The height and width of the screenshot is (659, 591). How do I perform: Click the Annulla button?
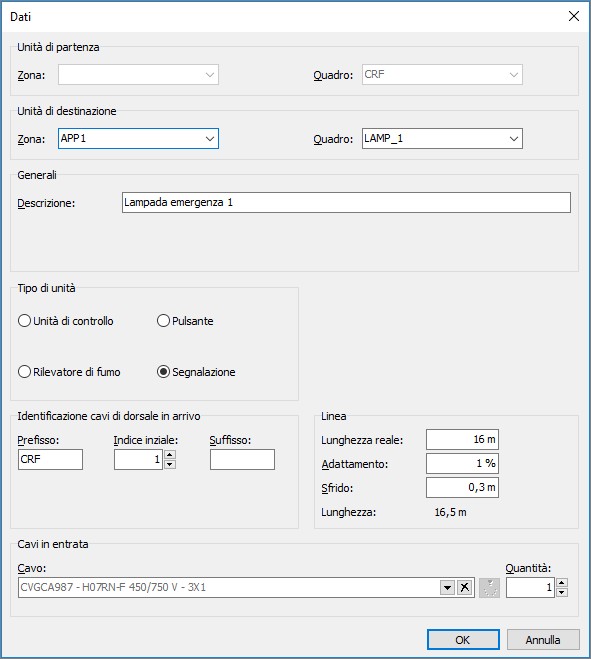click(543, 640)
